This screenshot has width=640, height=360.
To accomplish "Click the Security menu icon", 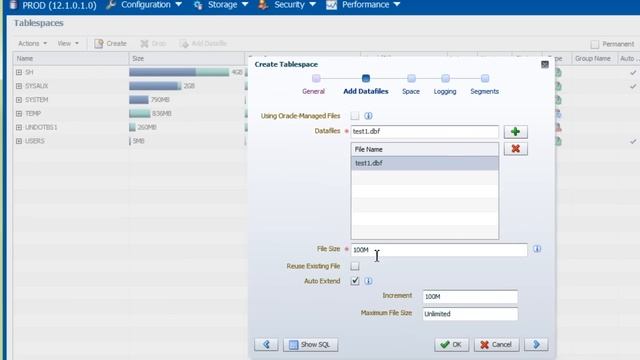I will point(263,5).
